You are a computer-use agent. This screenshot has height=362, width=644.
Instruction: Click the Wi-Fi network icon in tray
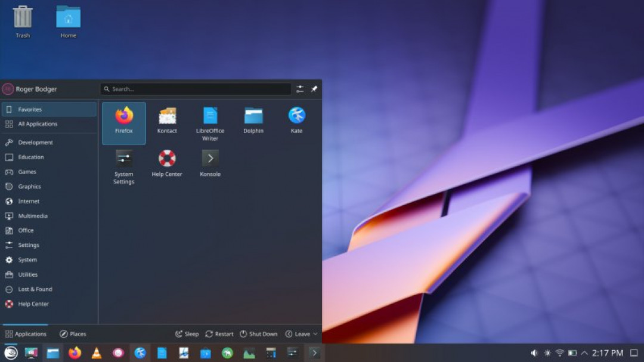click(x=559, y=353)
